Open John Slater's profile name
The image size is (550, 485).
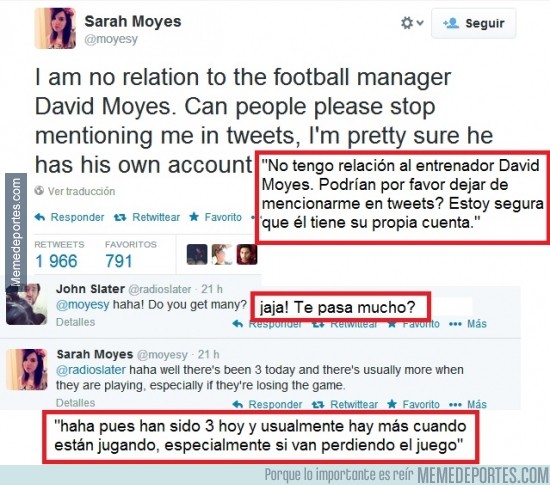90,289
